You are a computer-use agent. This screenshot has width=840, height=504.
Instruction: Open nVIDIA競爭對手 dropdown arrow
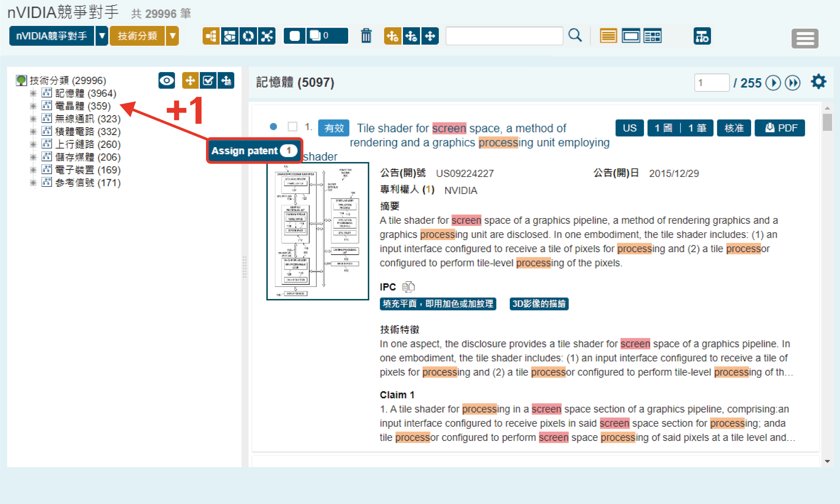pyautogui.click(x=102, y=36)
